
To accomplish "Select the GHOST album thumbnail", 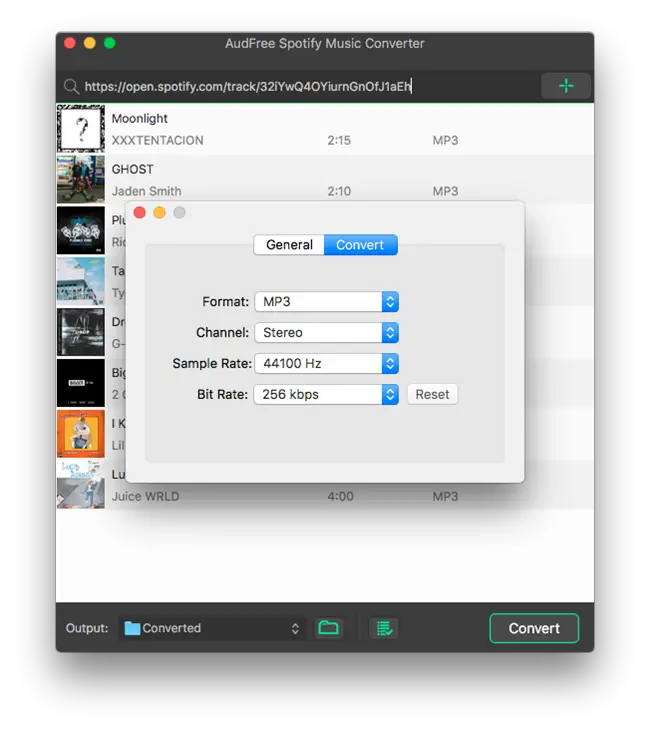I will tap(81, 179).
